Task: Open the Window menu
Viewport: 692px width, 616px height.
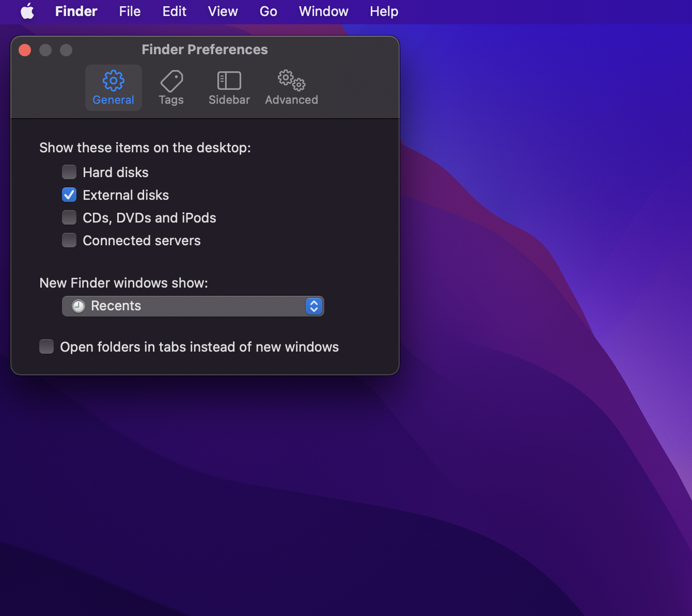Action: (x=323, y=11)
